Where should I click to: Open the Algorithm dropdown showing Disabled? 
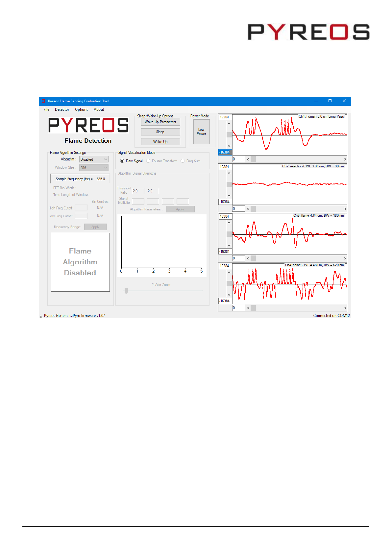(94, 159)
